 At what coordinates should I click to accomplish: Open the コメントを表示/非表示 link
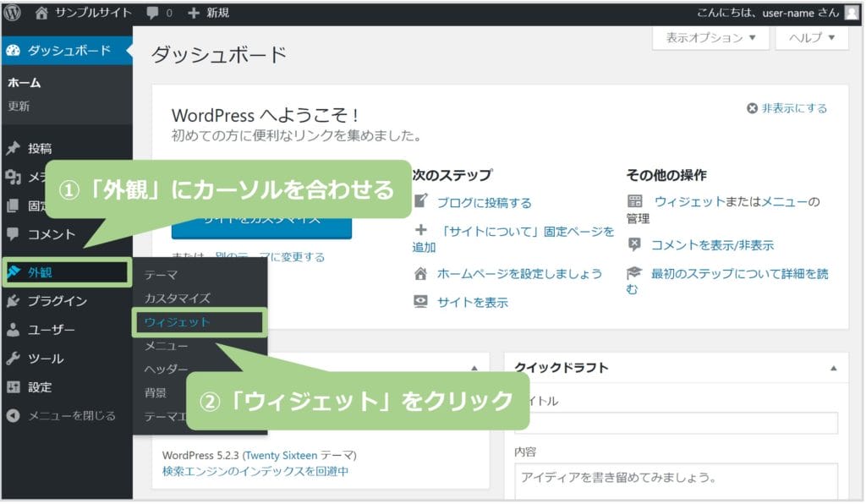point(712,244)
